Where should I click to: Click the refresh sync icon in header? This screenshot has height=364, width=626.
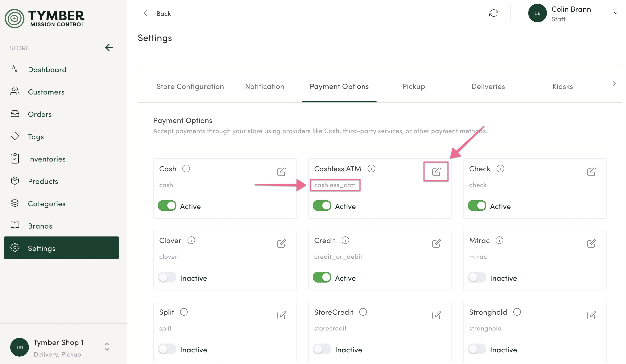(x=493, y=13)
